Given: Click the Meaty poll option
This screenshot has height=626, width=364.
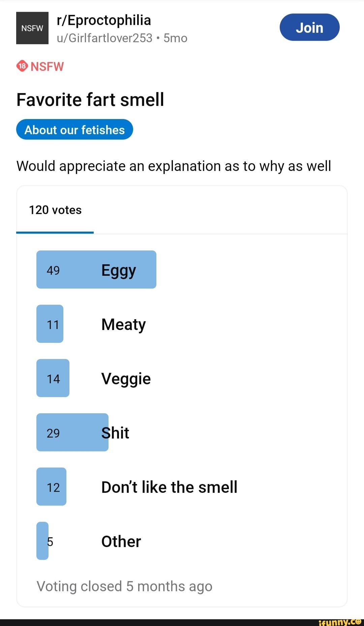Looking at the screenshot, I should pyautogui.click(x=123, y=324).
